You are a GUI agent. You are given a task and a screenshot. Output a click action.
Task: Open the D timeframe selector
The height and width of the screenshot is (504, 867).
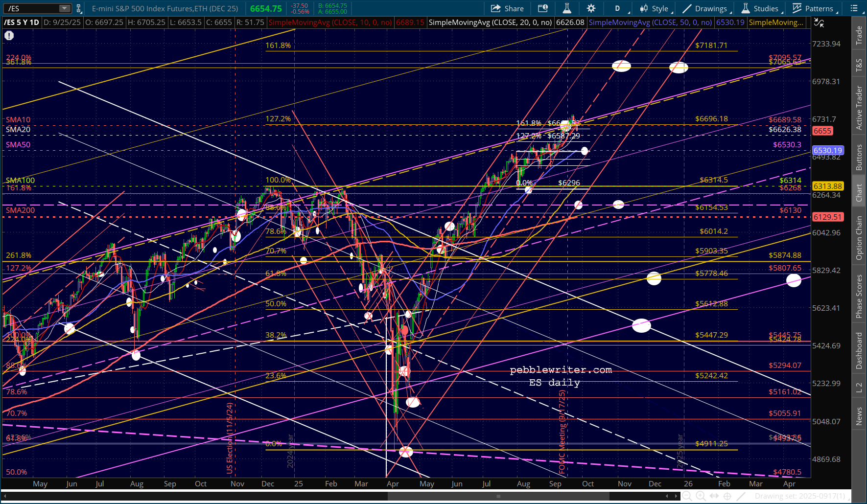[x=617, y=8]
